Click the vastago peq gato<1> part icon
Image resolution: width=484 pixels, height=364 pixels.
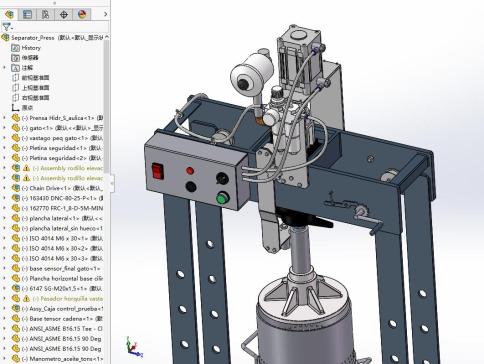click(16, 138)
